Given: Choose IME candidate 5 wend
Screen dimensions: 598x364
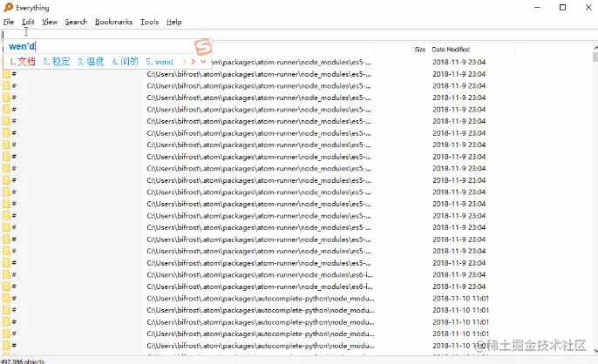Looking at the screenshot, I should pos(160,62).
